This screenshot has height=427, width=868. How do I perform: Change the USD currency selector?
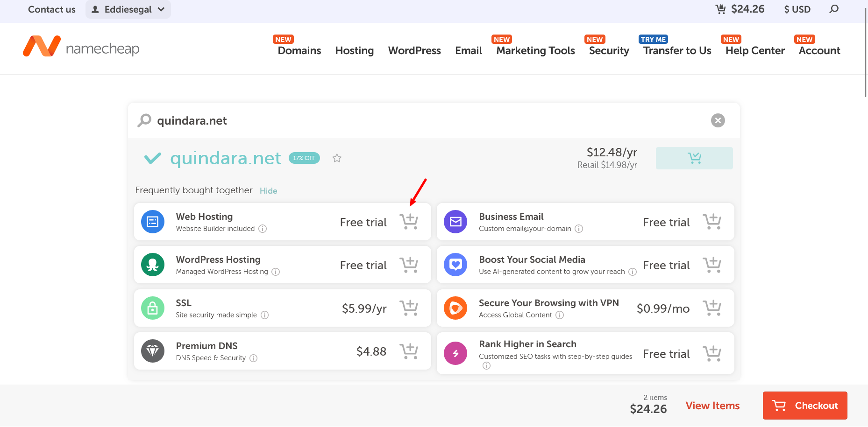coord(797,9)
